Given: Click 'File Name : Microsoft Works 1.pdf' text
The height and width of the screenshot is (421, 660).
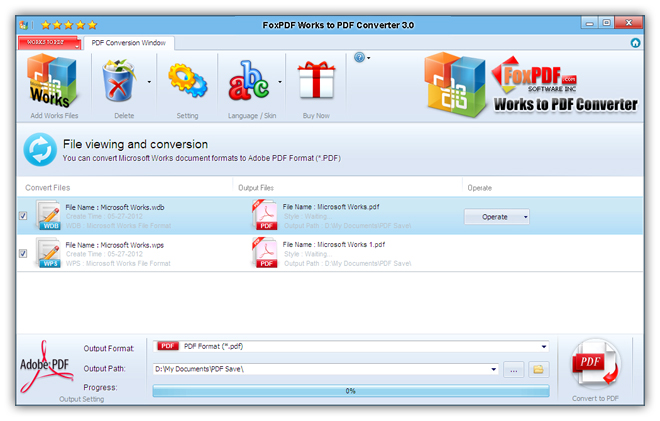Looking at the screenshot, I should 334,244.
